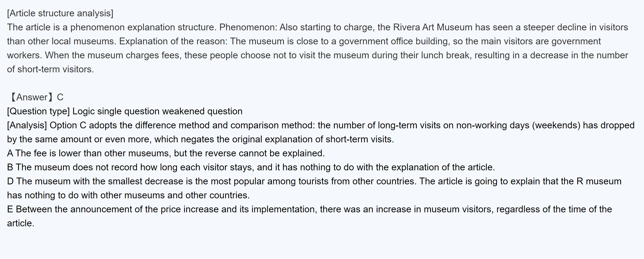Click the phrase 'non-working days (weekends)'
644x259 pixels.
[x=518, y=125]
